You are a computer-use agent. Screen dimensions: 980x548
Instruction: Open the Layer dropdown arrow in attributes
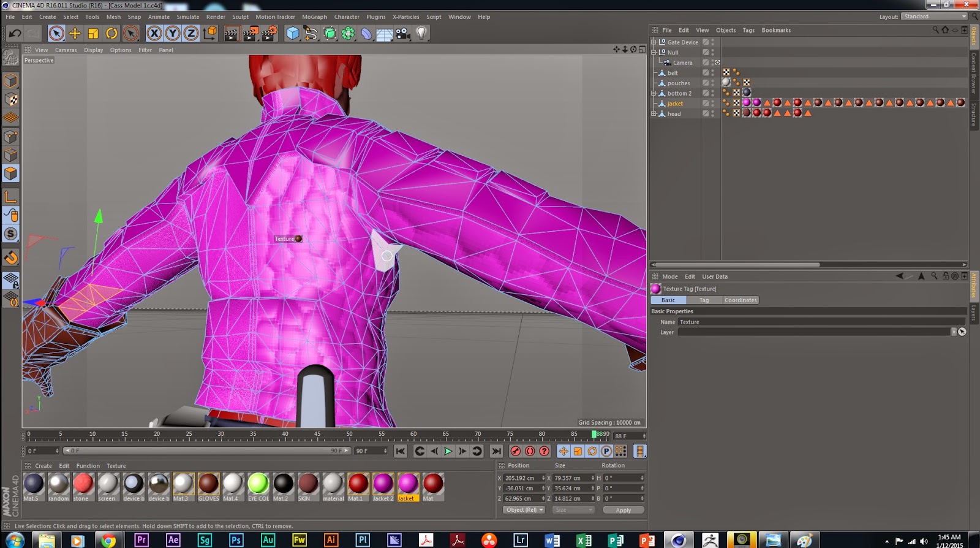coord(954,332)
